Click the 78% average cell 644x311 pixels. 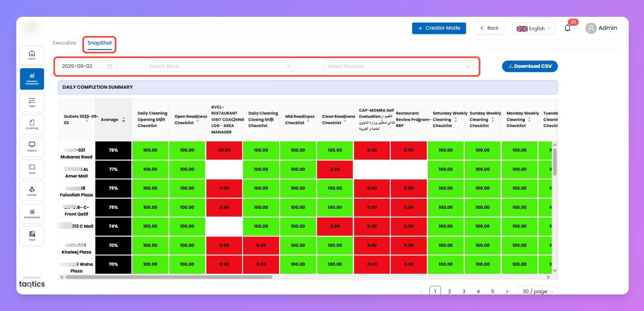(113, 150)
